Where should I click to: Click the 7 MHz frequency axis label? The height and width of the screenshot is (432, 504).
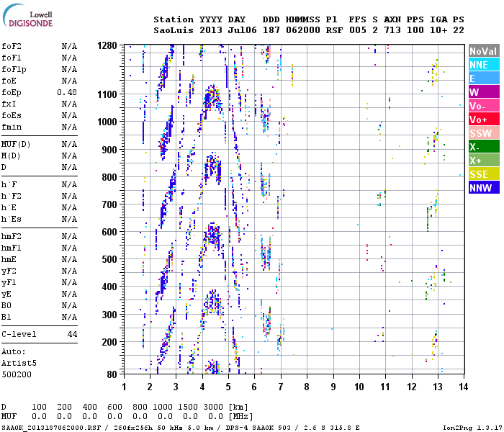tap(281, 387)
